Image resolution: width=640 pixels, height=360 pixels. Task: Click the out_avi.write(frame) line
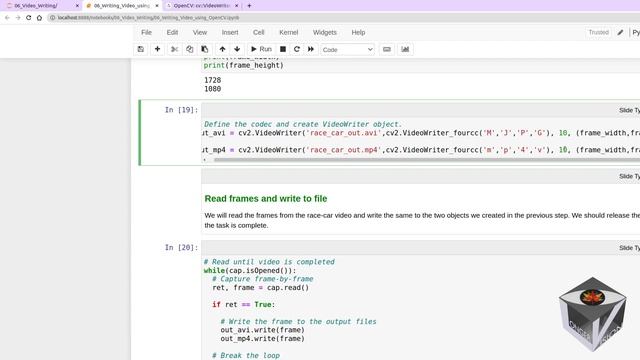click(x=262, y=330)
